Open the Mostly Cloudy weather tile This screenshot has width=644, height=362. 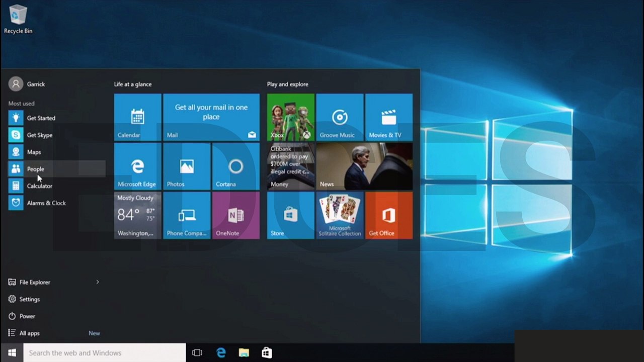pos(138,215)
